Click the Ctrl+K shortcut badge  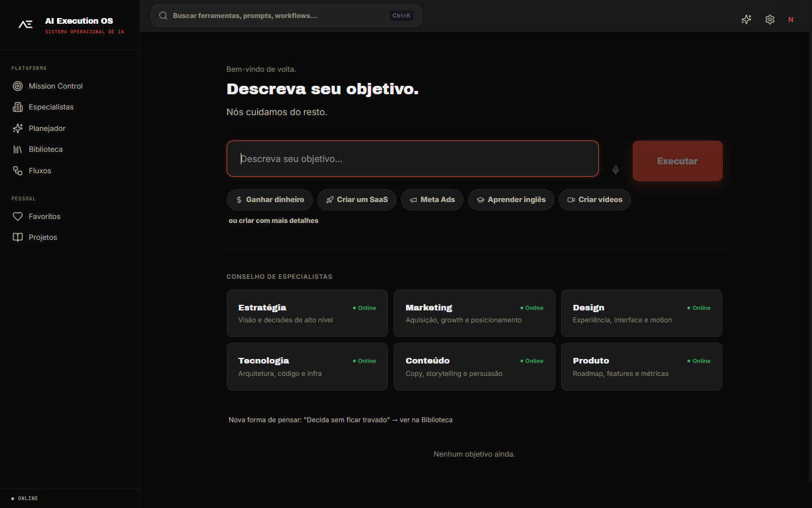(x=401, y=16)
